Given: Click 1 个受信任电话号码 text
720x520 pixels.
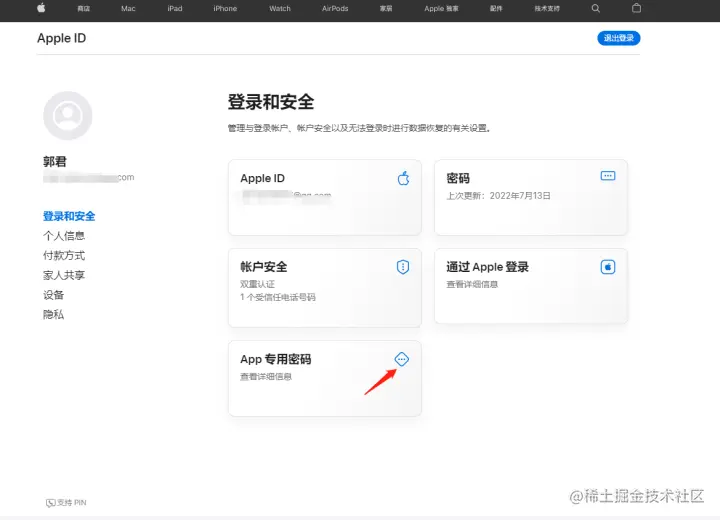Looking at the screenshot, I should click(278, 297).
